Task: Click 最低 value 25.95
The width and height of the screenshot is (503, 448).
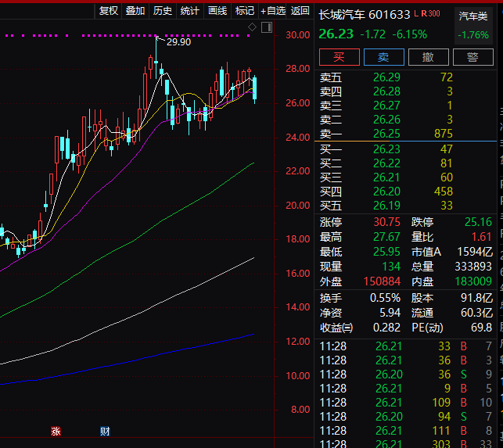Action: coord(386,252)
